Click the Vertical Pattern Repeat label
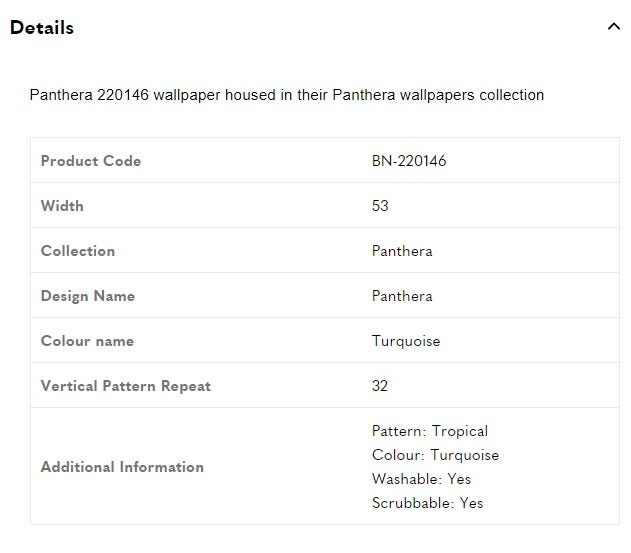The height and width of the screenshot is (553, 631). pos(126,386)
